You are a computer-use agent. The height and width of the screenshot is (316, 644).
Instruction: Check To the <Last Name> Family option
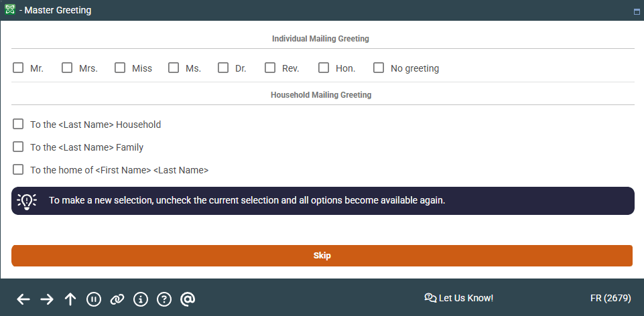pos(18,147)
